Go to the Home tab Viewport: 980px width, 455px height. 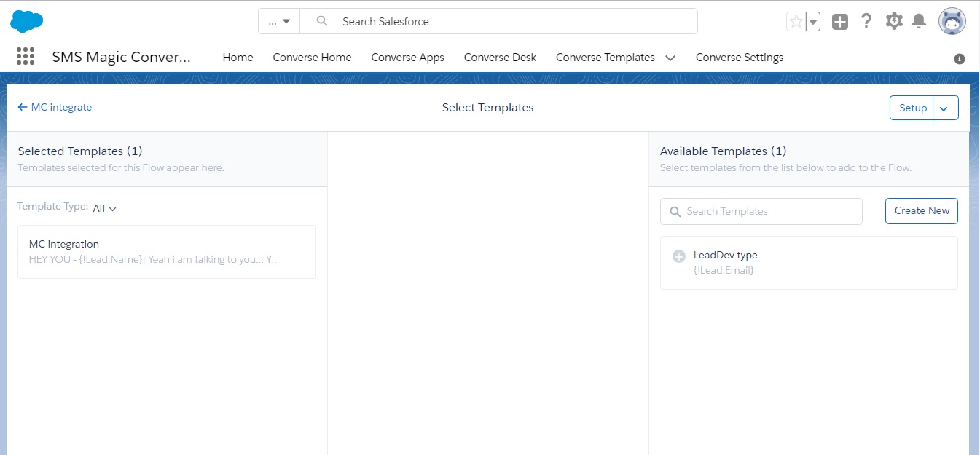click(238, 58)
